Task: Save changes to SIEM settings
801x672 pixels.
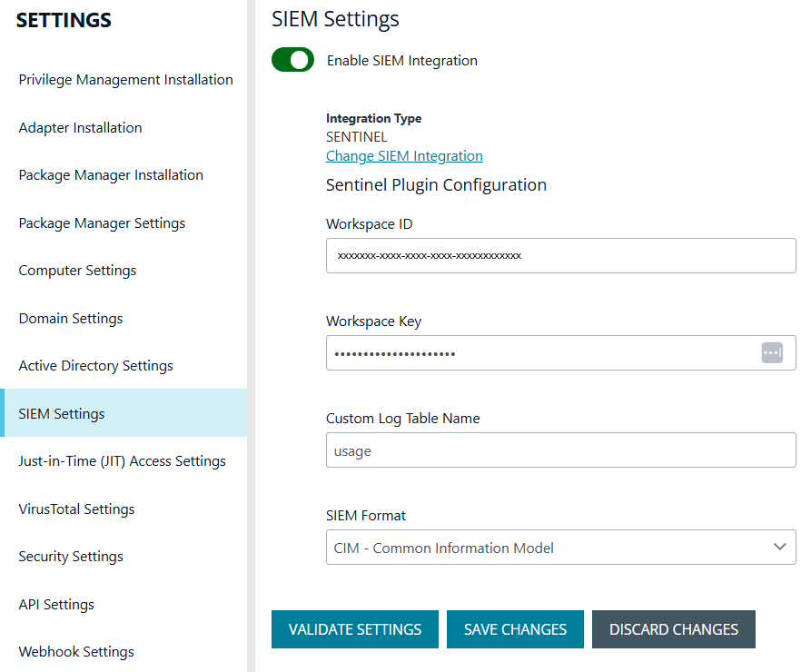Action: pyautogui.click(x=515, y=628)
